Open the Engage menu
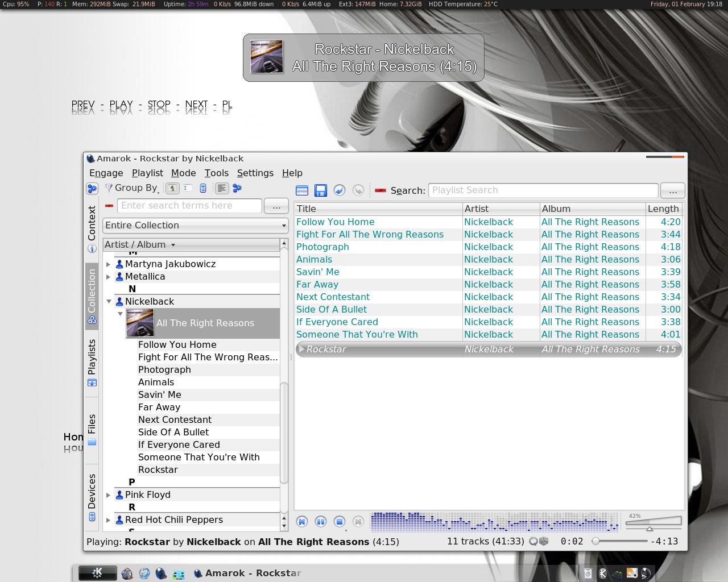The image size is (728, 582). click(106, 173)
